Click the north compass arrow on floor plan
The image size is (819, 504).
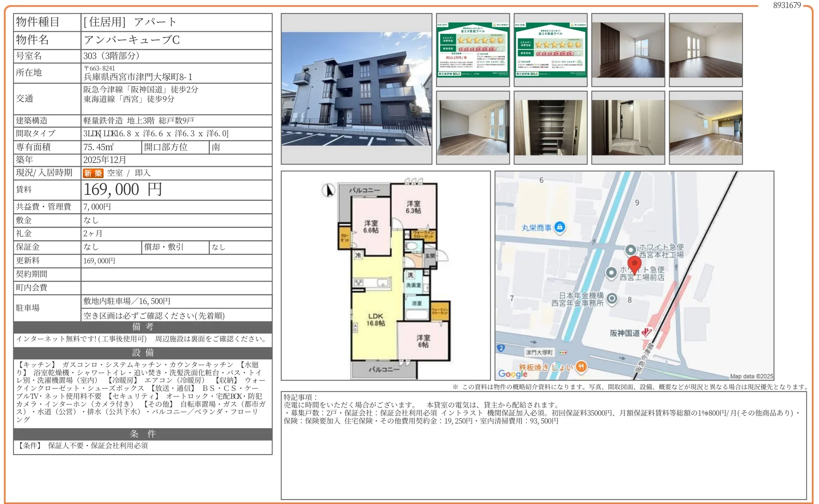click(329, 190)
